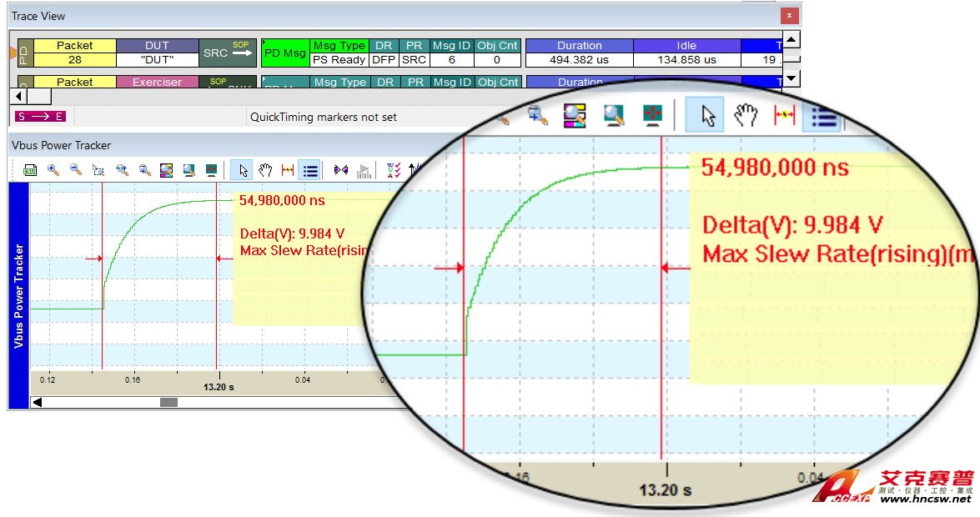Screen dimensions: 980x517
Task: Expand the Msg Type header cell
Action: (339, 46)
